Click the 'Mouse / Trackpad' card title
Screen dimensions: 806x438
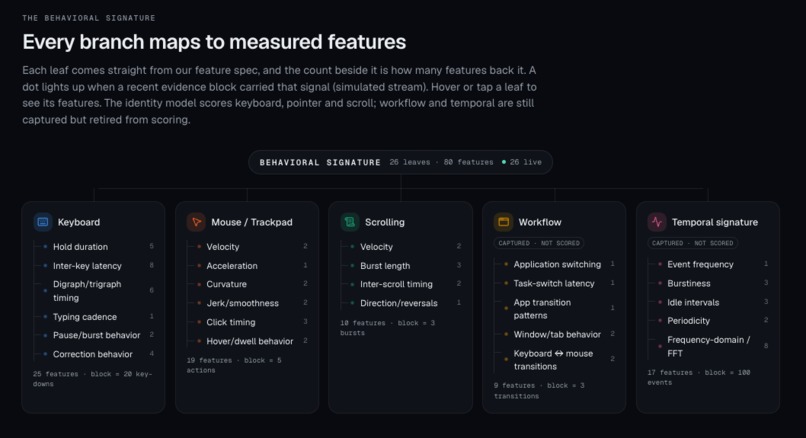point(252,222)
